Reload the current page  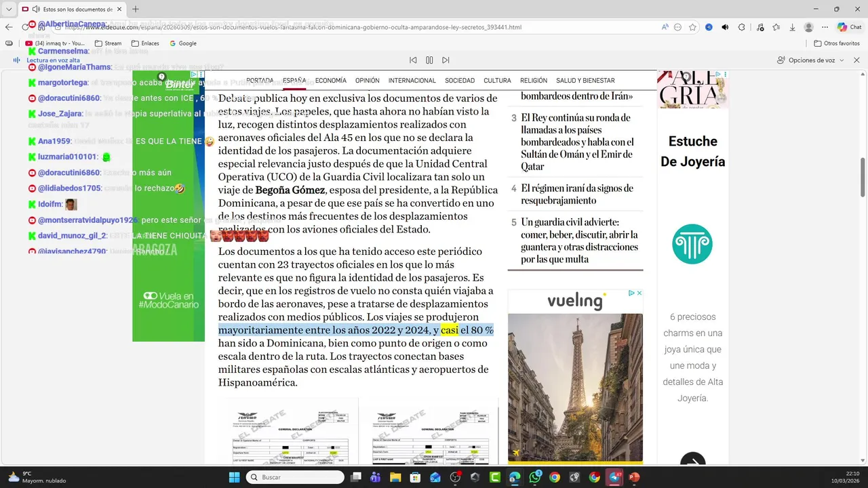(x=25, y=27)
